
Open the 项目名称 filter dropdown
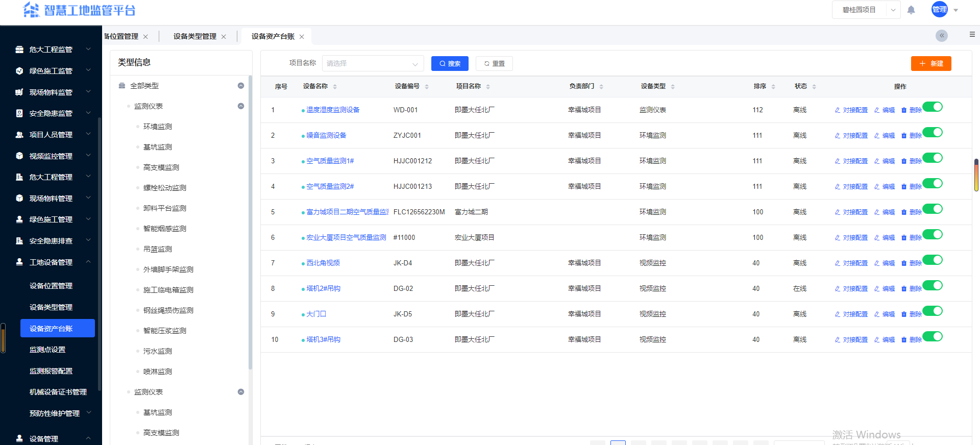(373, 64)
